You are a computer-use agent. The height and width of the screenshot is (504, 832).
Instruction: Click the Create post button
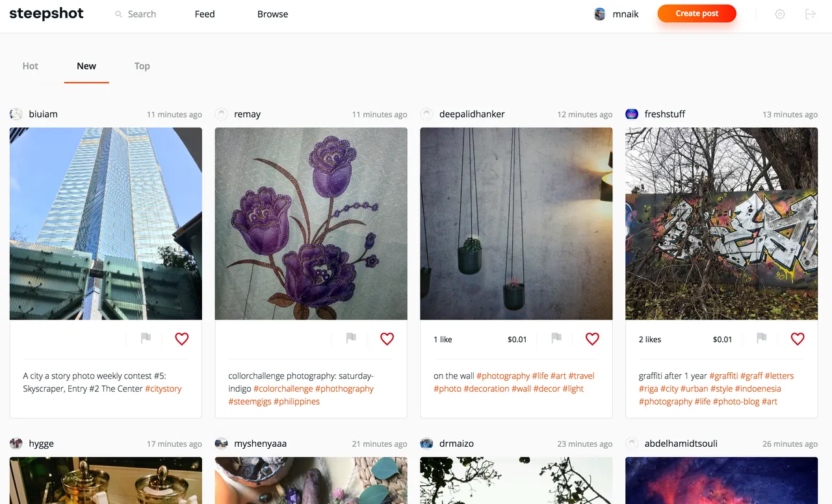pyautogui.click(x=697, y=14)
